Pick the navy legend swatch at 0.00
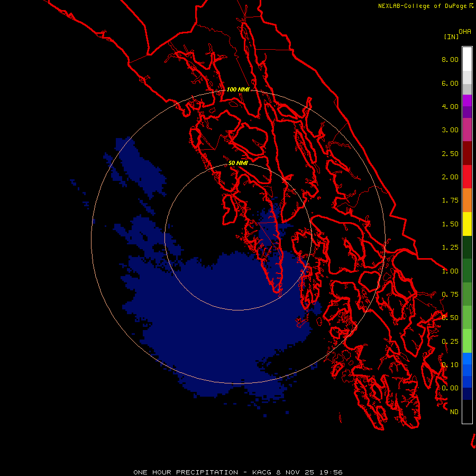Screen dimensions: 476x476 tap(467, 394)
